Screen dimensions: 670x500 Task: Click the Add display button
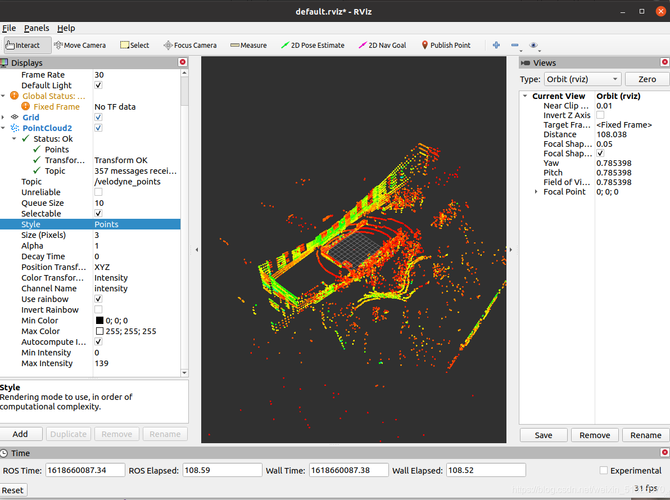[x=21, y=434]
